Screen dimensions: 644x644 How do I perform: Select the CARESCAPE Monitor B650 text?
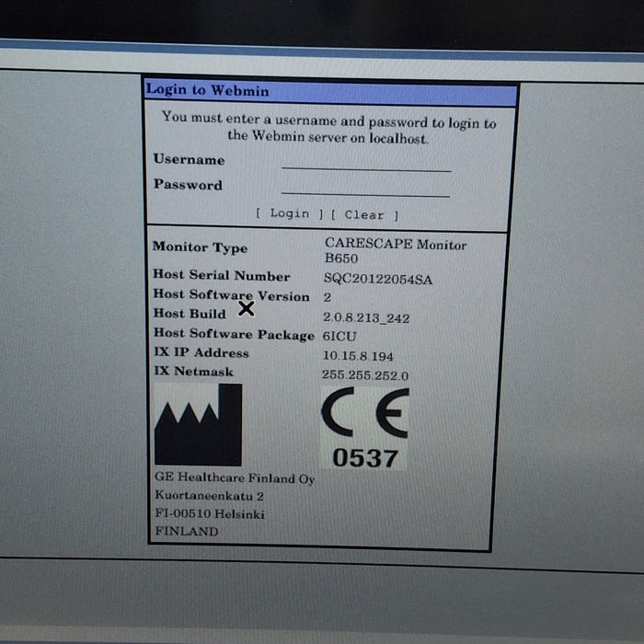coord(395,251)
